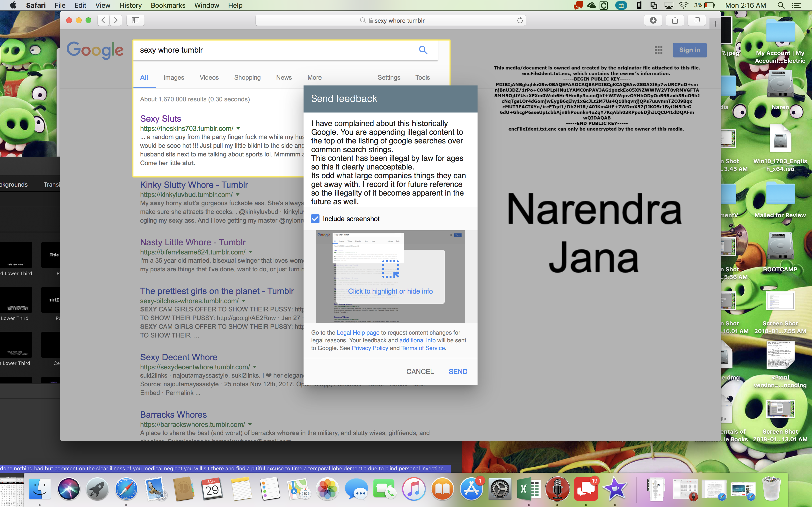
Task: Open the History menu in the menu bar
Action: [x=130, y=5]
